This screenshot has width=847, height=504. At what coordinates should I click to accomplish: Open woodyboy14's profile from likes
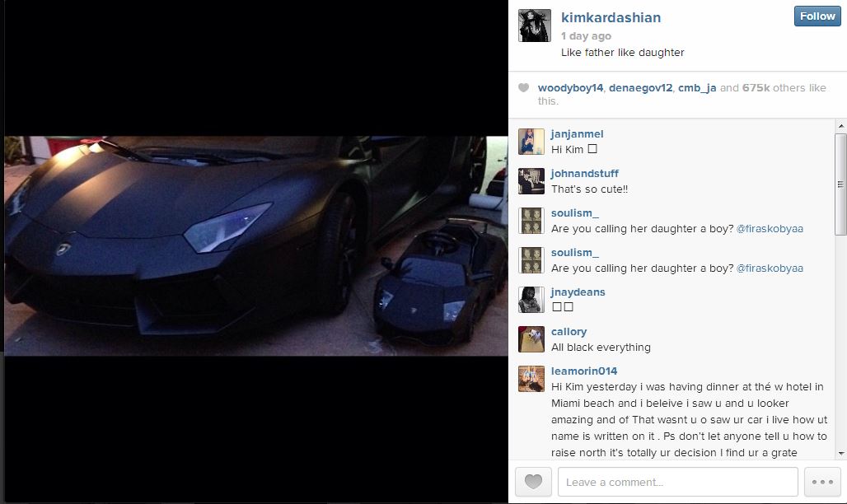point(570,87)
